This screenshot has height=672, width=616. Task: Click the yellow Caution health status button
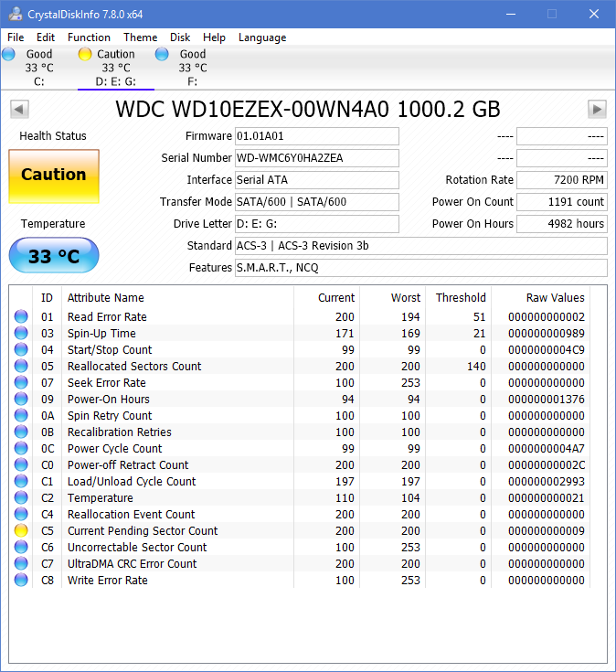click(x=53, y=176)
